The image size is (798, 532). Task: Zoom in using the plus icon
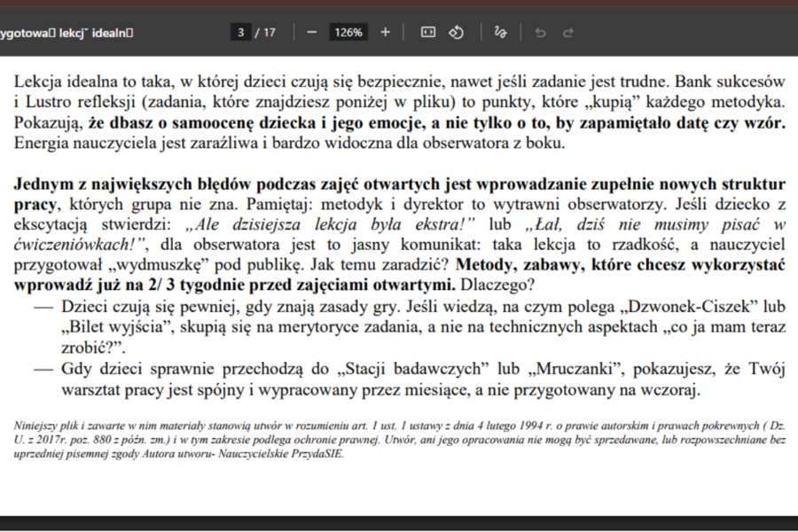pyautogui.click(x=385, y=31)
